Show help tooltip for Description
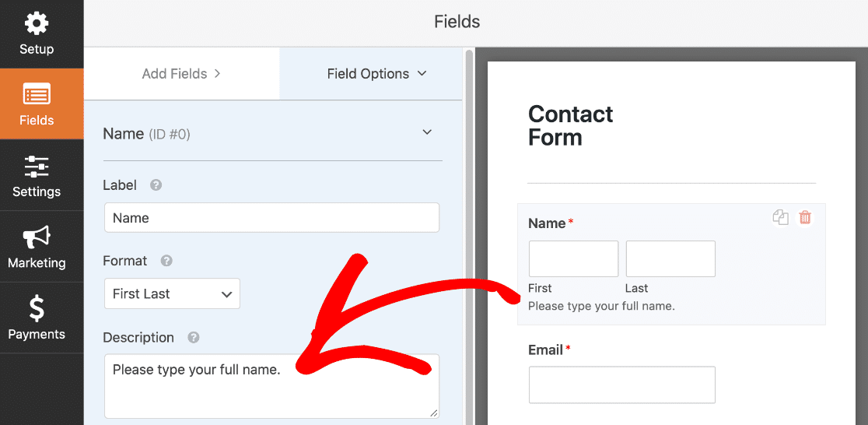868x425 pixels. [193, 338]
